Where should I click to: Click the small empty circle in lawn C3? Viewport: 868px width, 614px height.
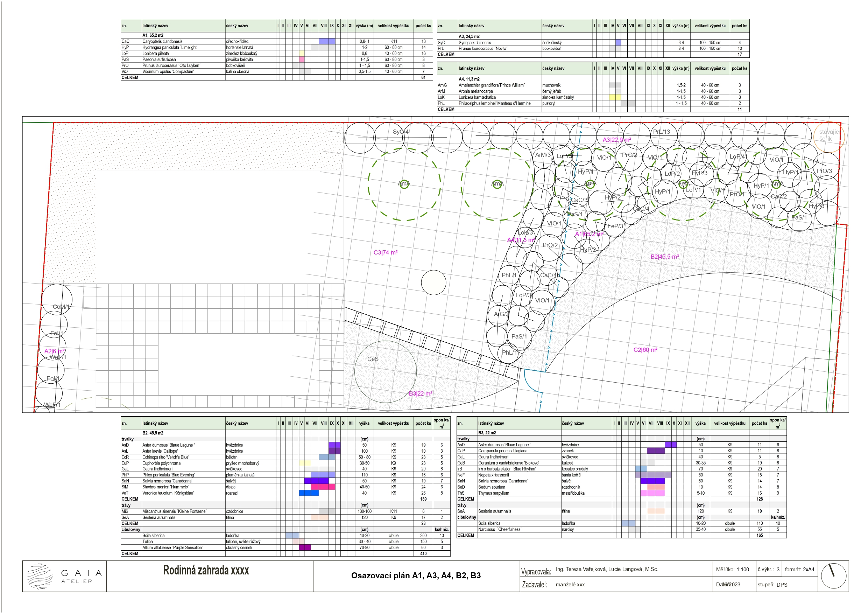click(433, 282)
